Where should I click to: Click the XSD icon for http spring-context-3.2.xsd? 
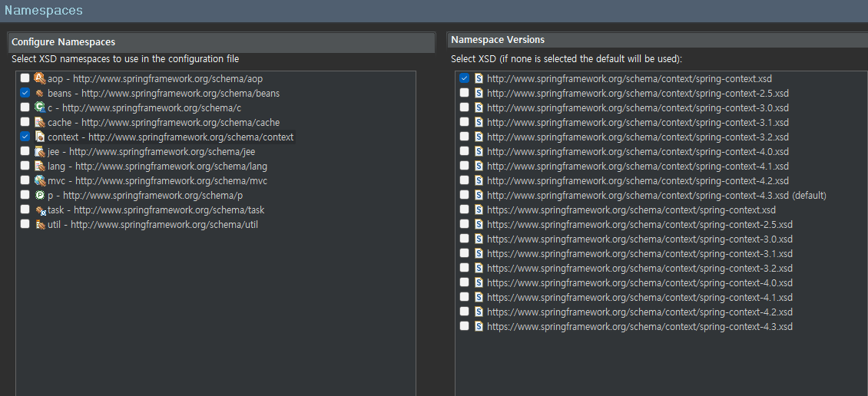point(479,137)
